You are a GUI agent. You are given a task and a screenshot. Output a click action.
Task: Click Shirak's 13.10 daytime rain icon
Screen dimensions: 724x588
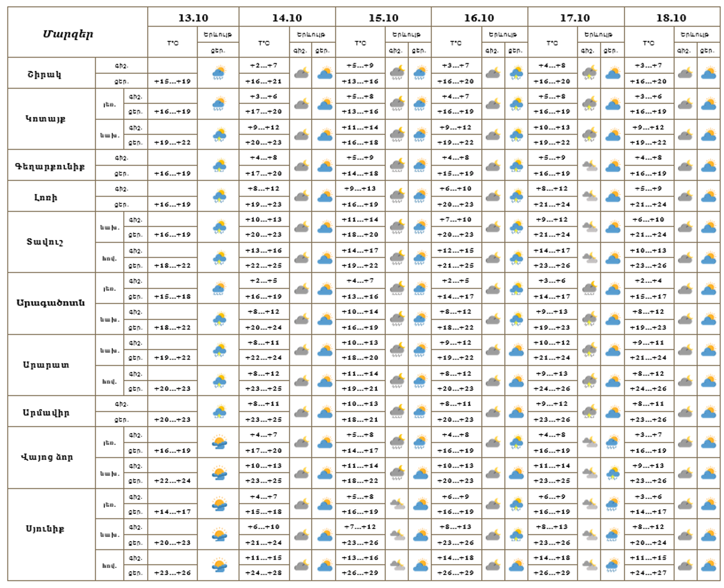point(219,73)
